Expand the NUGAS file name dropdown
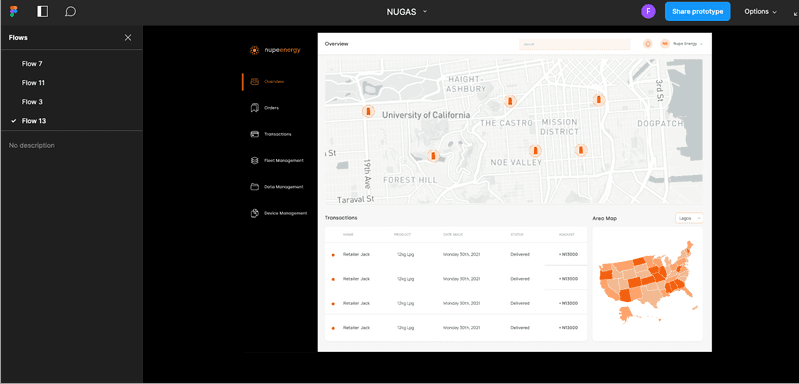Image resolution: width=799 pixels, height=384 pixels. (x=425, y=11)
